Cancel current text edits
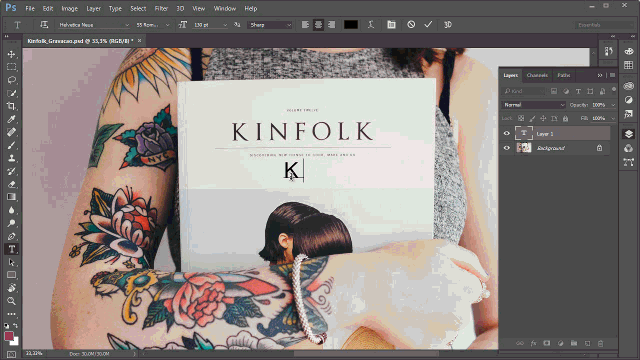Viewport: 640px width, 360px height. (411, 25)
